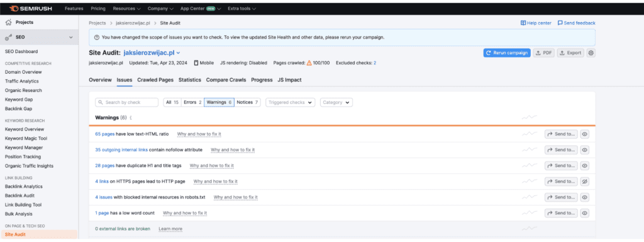Click the trend graph for duplicate H1 row
The height and width of the screenshot is (242, 644).
(x=530, y=166)
